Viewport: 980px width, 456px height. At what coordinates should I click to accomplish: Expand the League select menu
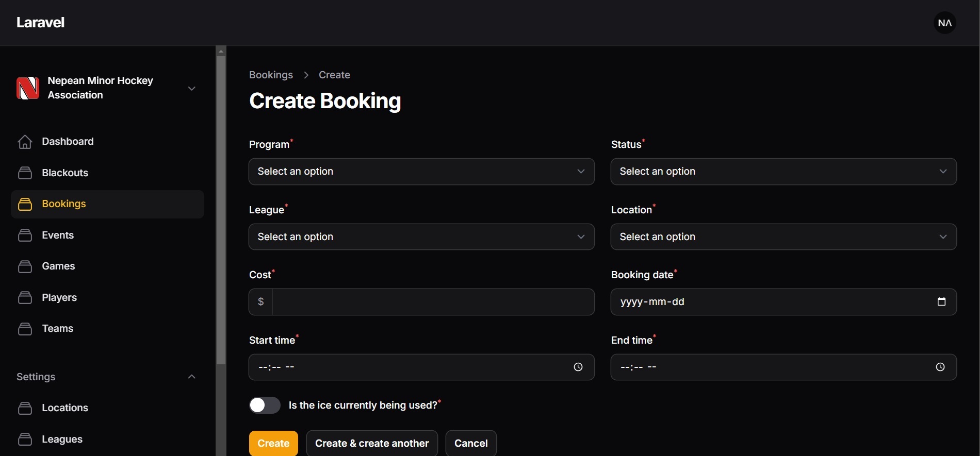click(x=421, y=237)
